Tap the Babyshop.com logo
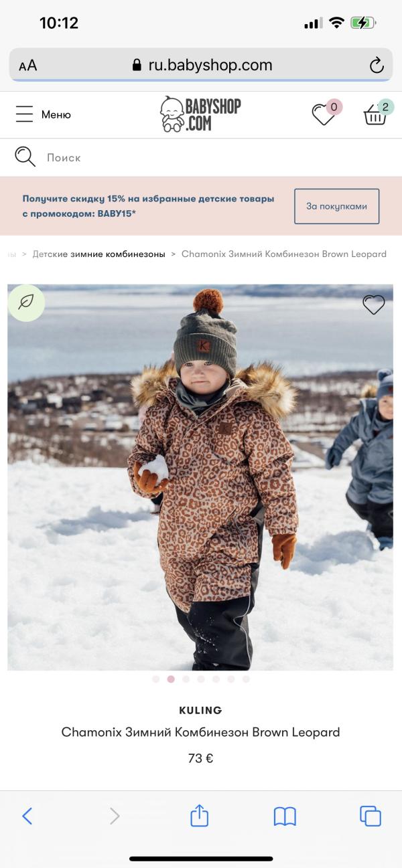 click(200, 114)
